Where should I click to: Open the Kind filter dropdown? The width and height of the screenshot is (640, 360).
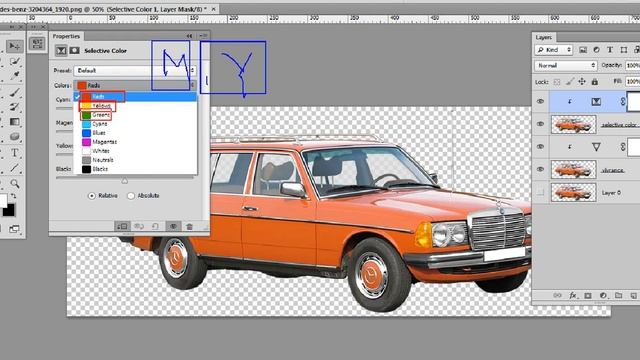pyautogui.click(x=553, y=50)
